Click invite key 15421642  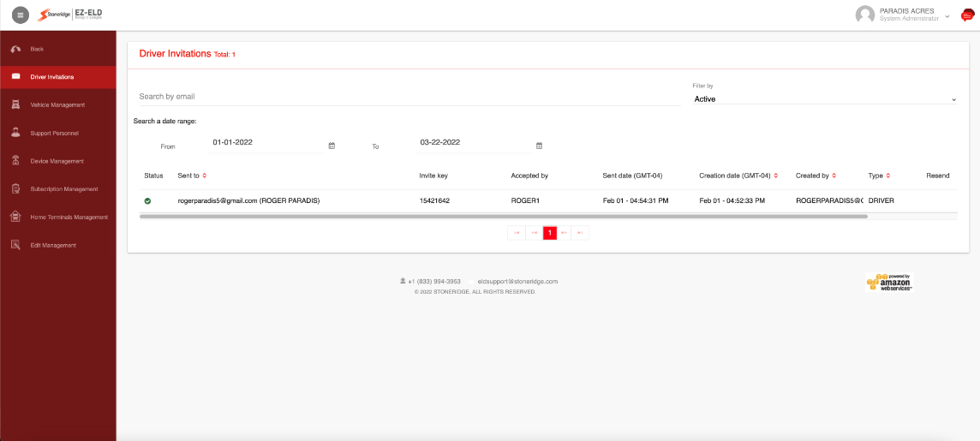click(x=435, y=201)
